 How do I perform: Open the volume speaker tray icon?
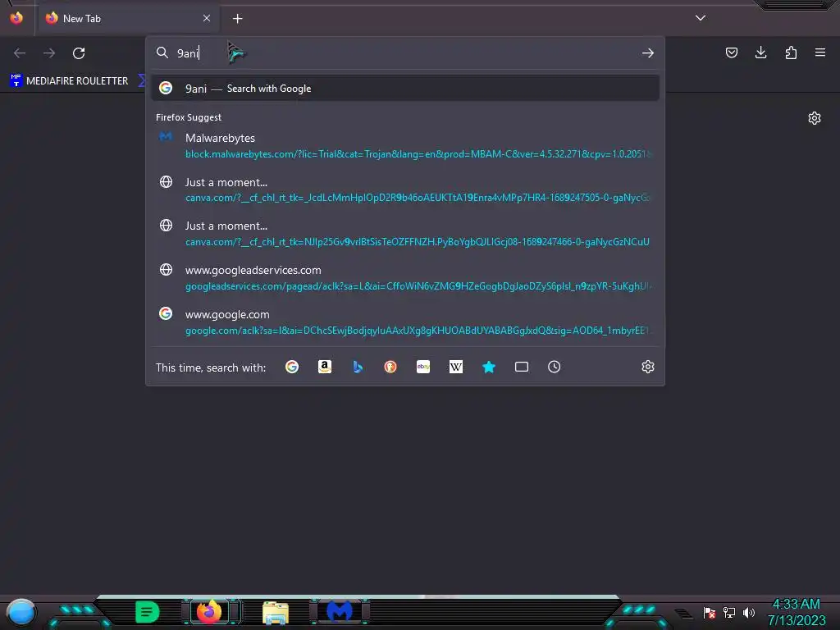[749, 612]
